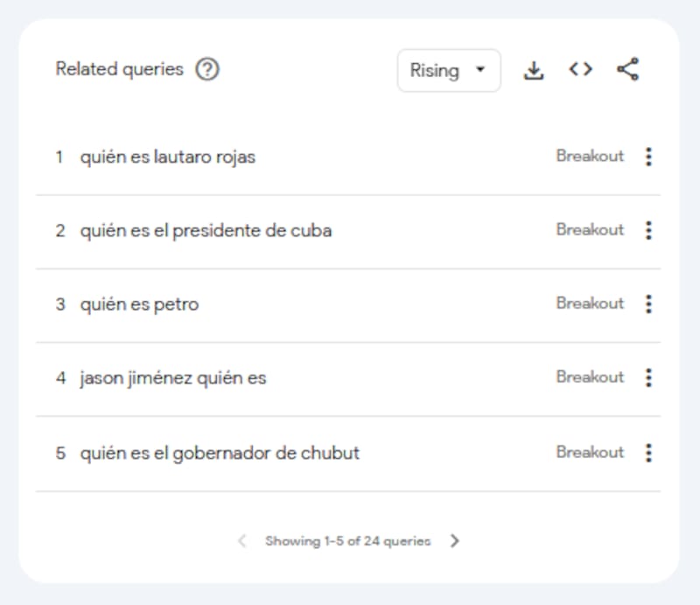Open query quién es el presidente de cuba
The width and height of the screenshot is (700, 605).
click(206, 231)
